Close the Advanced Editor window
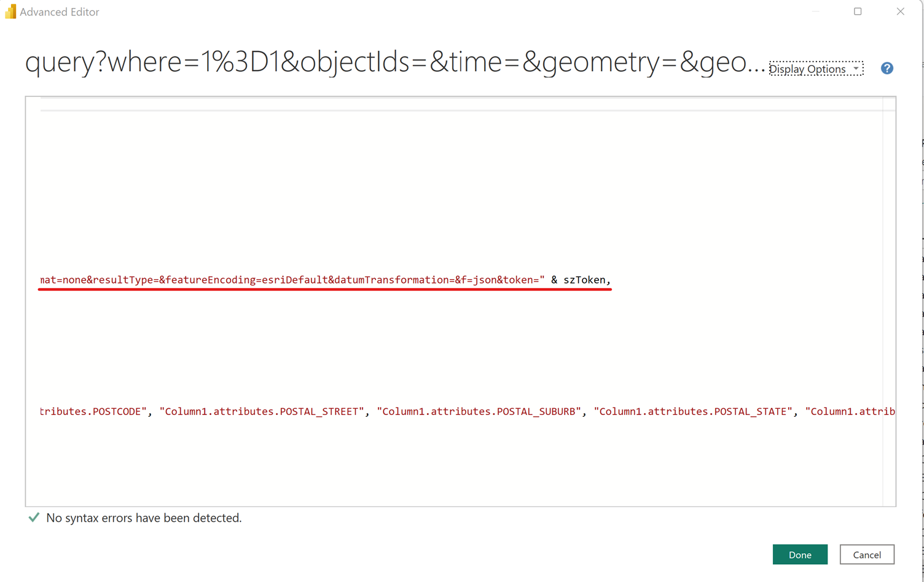Screen dimensions: 924x582 tap(900, 11)
